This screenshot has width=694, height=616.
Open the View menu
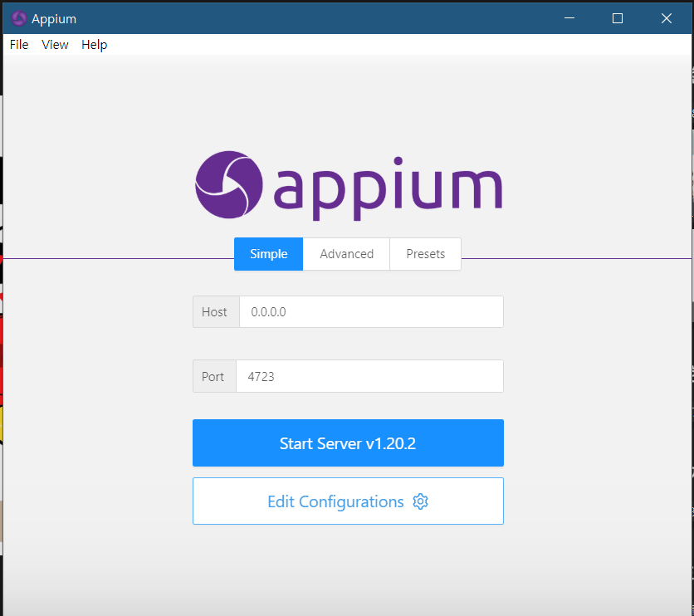[x=55, y=45]
